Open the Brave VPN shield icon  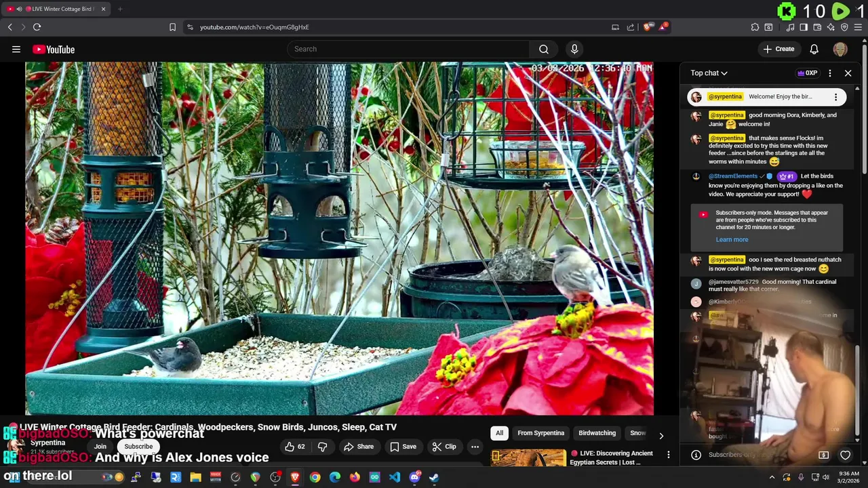pyautogui.click(x=844, y=27)
